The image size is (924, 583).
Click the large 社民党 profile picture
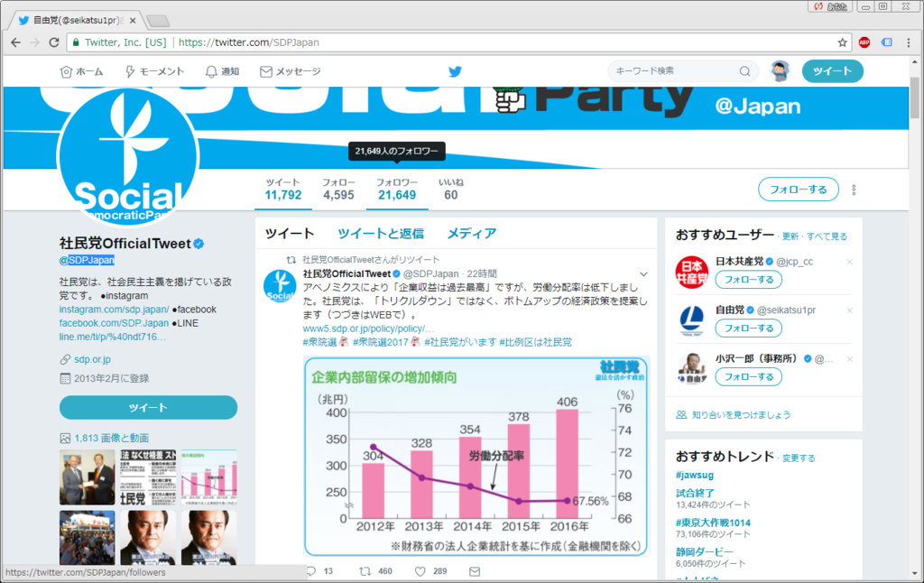(127, 156)
